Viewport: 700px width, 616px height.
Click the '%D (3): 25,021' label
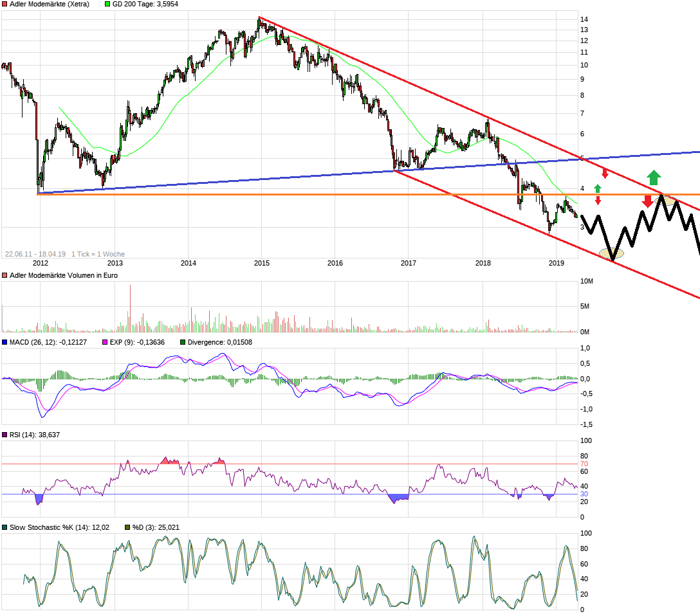[156, 527]
